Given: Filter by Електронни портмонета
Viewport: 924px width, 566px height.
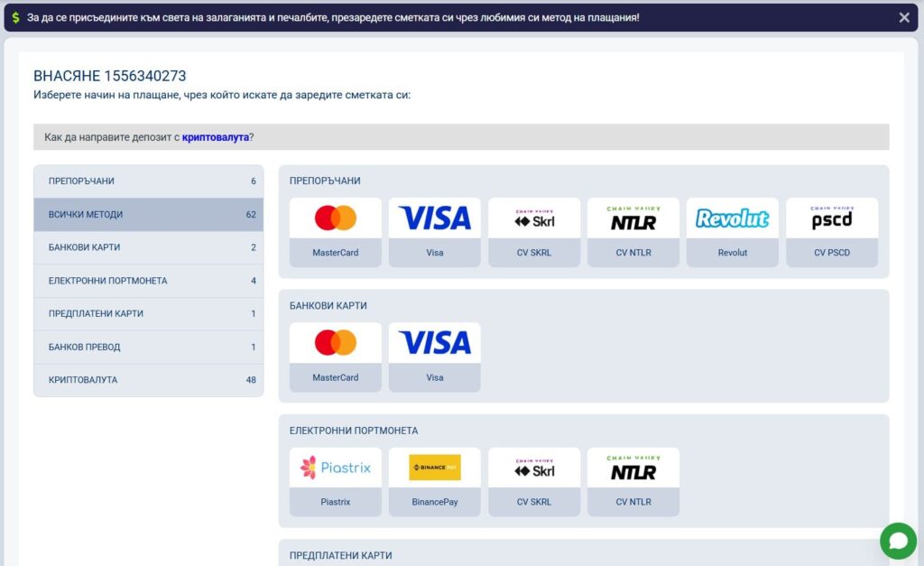Looking at the screenshot, I should pyautogui.click(x=149, y=281).
